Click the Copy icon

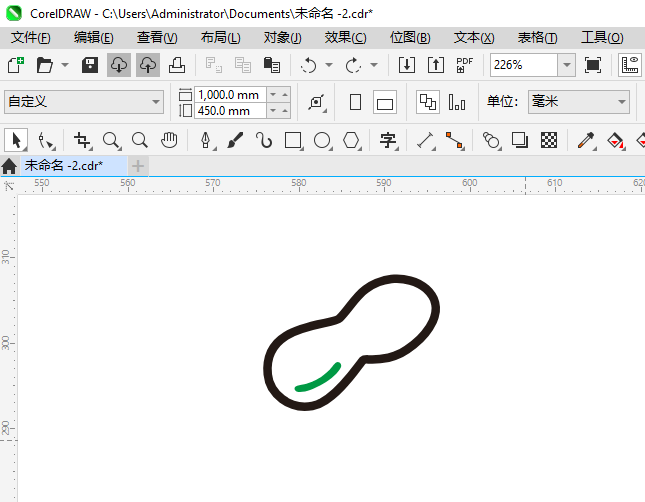point(243,65)
